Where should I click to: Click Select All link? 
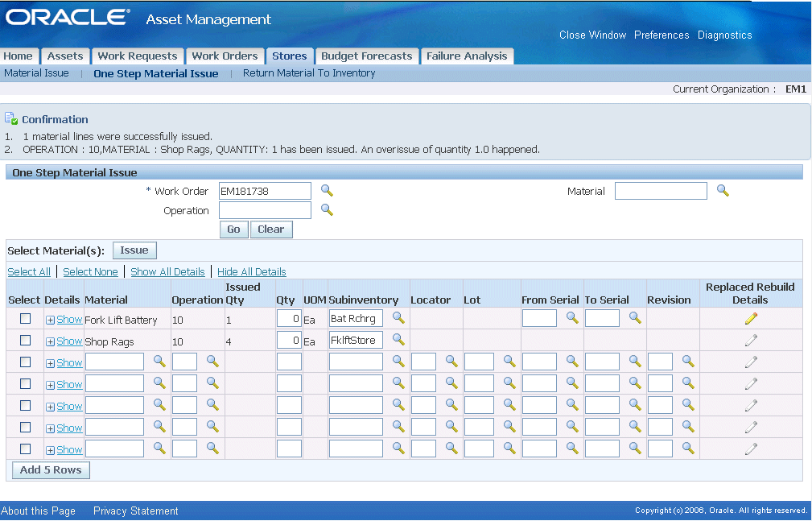coord(29,271)
